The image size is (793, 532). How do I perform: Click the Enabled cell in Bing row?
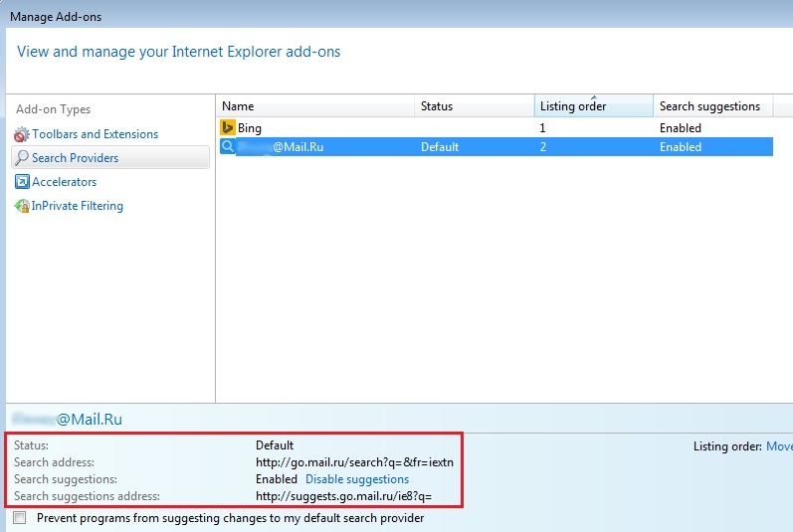(681, 128)
